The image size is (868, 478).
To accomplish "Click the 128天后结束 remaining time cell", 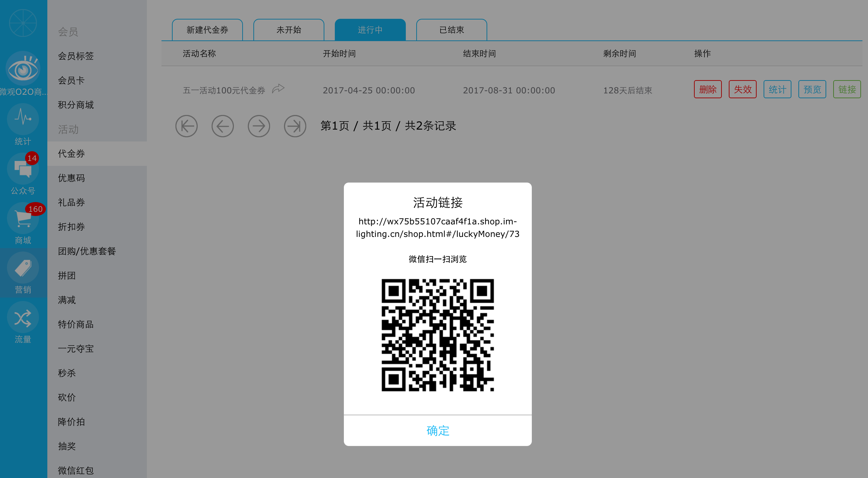I will coord(628,91).
